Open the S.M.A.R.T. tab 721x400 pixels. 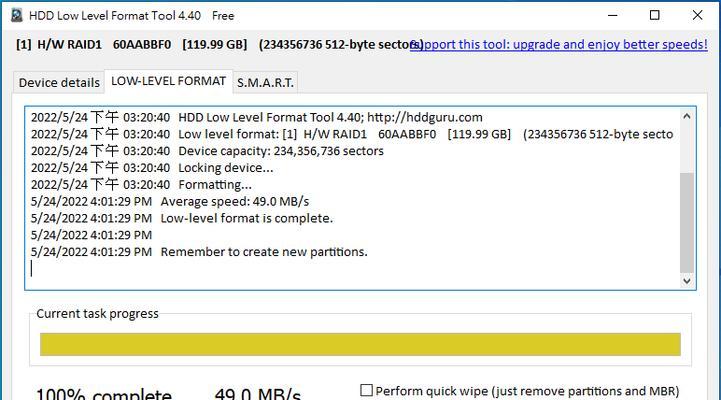(x=265, y=82)
